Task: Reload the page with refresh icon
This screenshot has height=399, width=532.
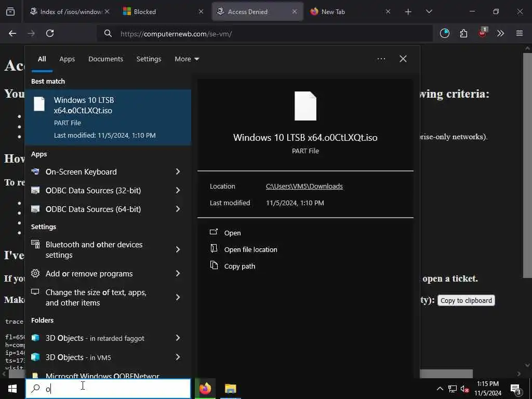Action: (50, 33)
